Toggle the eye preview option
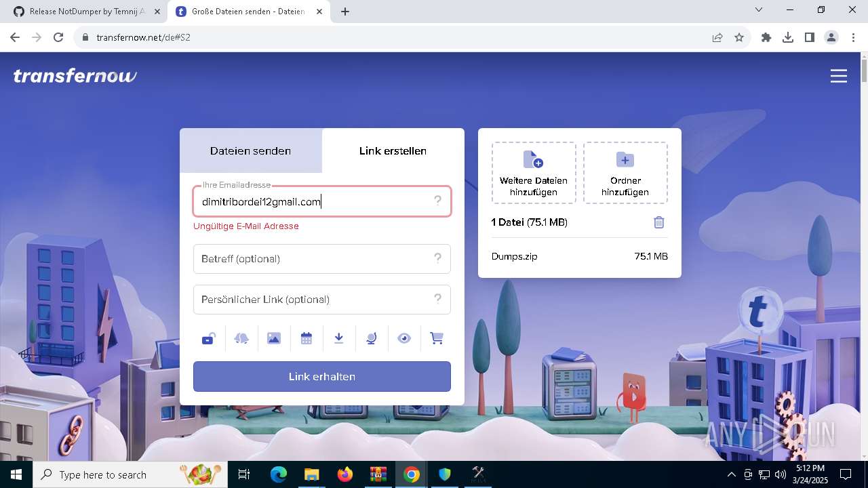 coord(404,338)
